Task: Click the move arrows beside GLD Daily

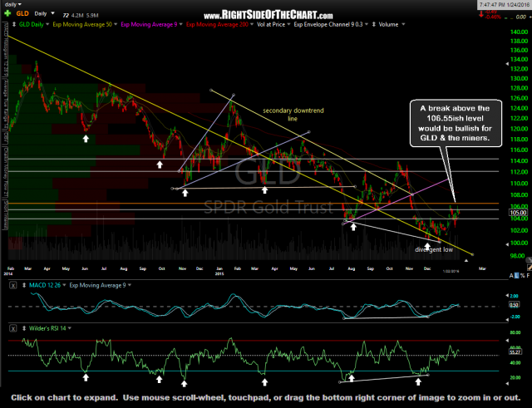Action: click(14, 24)
